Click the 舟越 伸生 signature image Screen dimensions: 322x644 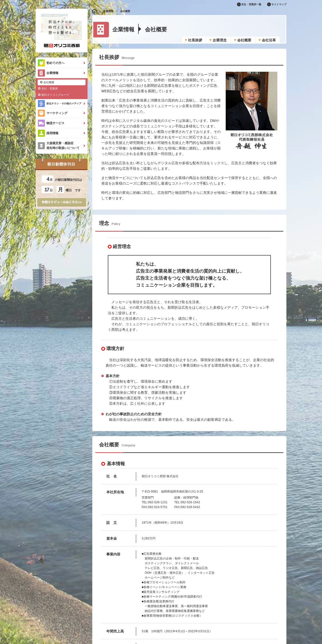point(251,146)
